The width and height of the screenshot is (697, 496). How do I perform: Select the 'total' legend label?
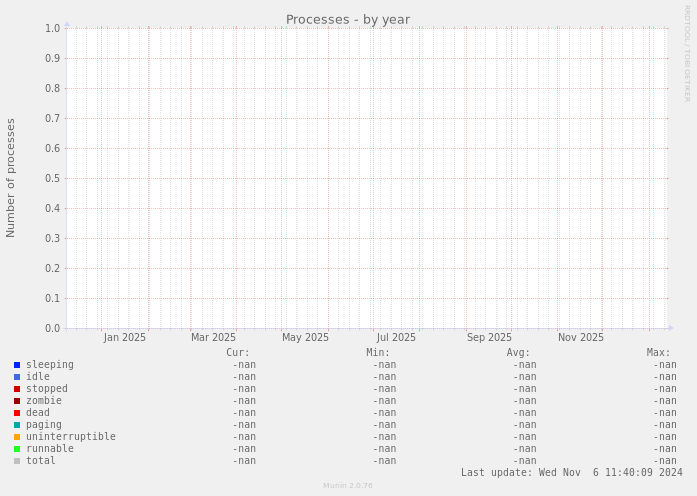coord(40,461)
